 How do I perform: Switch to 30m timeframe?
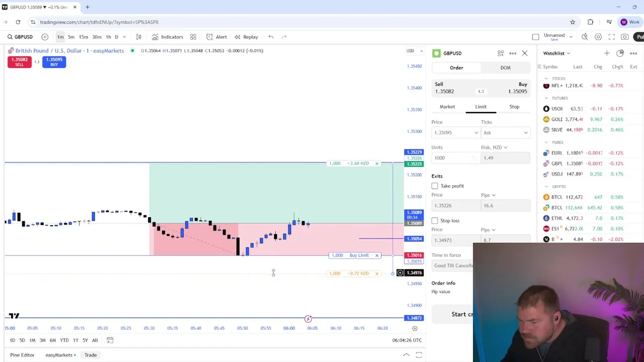(97, 37)
